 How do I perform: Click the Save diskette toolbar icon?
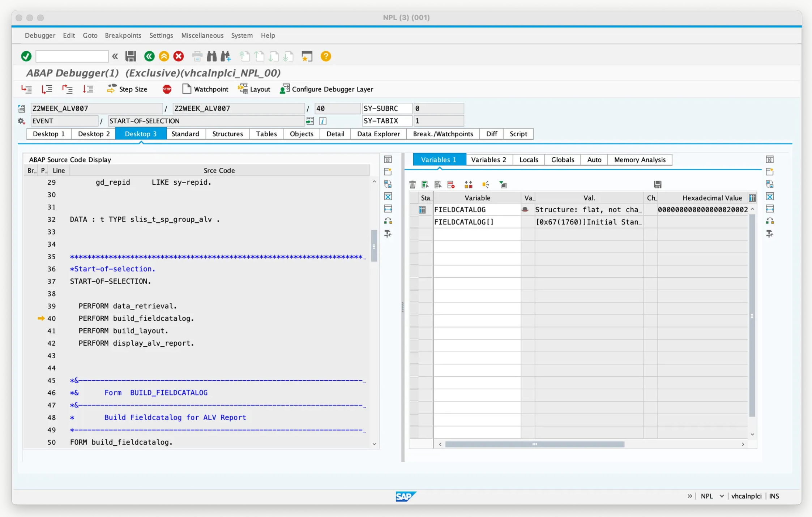[131, 56]
